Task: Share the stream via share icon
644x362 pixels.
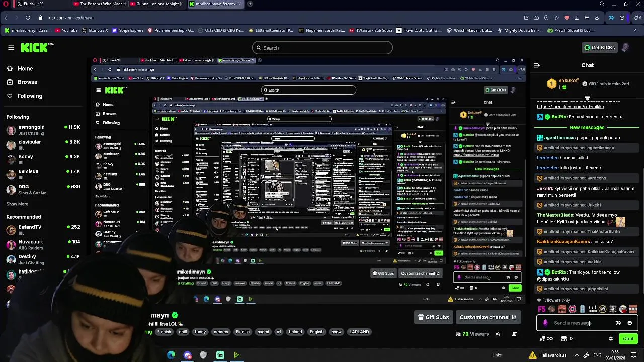Action: 498,334
